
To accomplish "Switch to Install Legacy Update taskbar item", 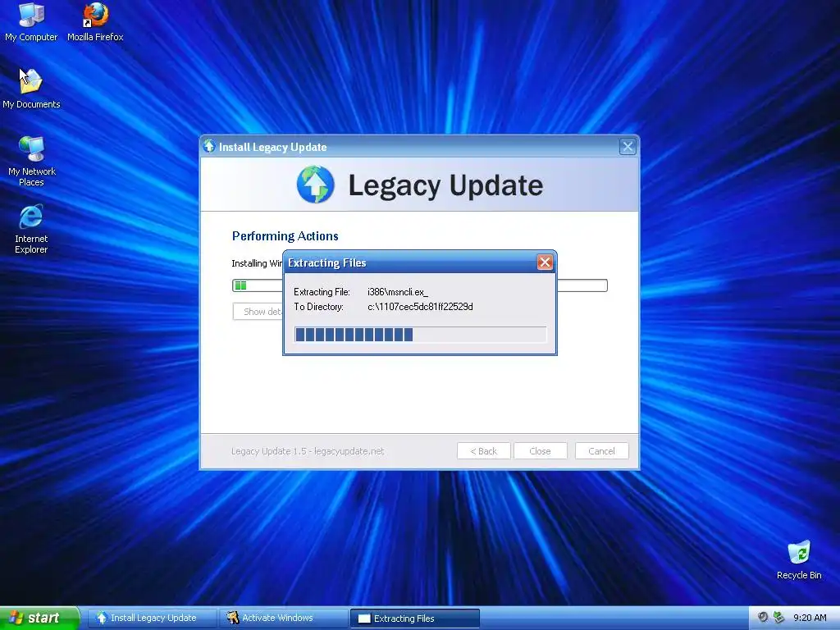I will click(x=152, y=618).
